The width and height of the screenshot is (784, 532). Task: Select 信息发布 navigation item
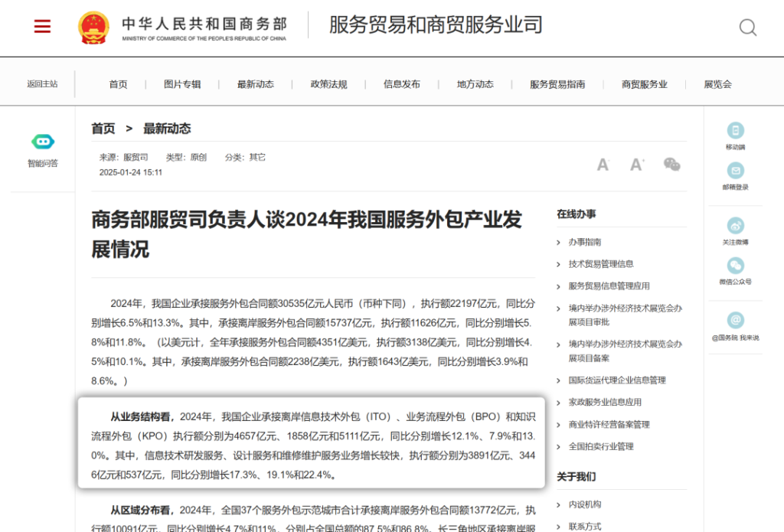402,84
